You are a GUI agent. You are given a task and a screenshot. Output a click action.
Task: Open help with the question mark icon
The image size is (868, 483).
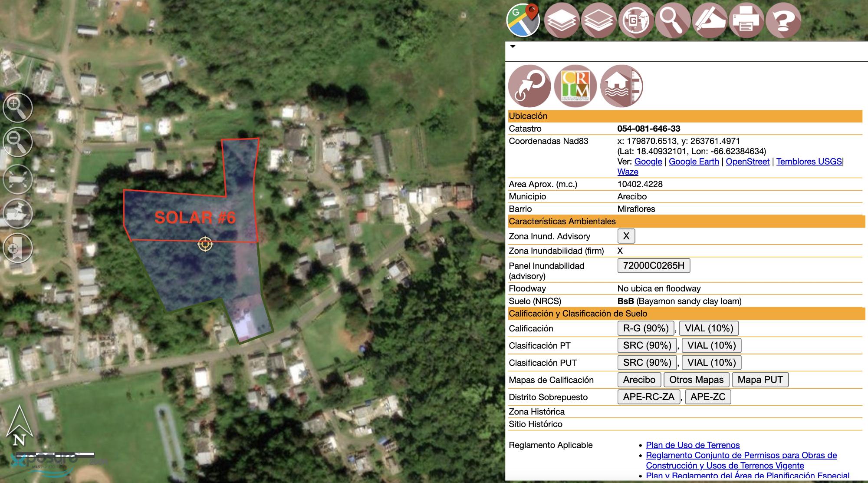pos(783,20)
